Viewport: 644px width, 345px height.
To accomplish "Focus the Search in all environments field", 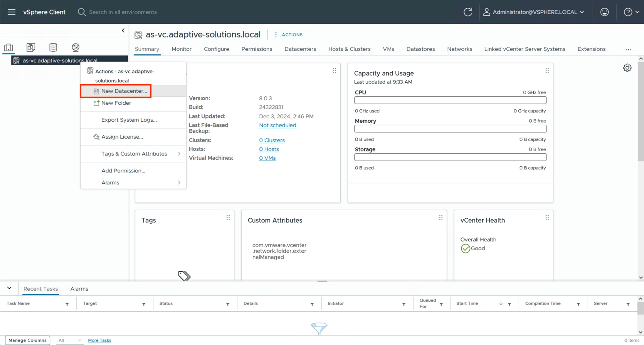I will (123, 12).
